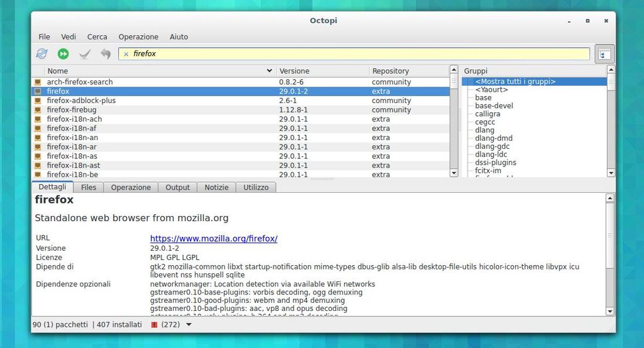Click the undo rollback arrow icon
644x348 pixels.
(x=105, y=54)
